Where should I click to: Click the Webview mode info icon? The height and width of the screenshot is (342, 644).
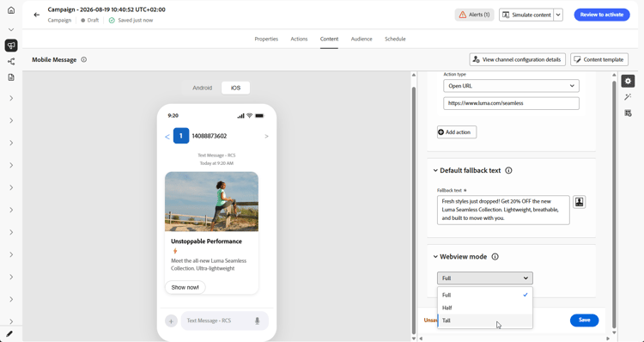coord(495,256)
